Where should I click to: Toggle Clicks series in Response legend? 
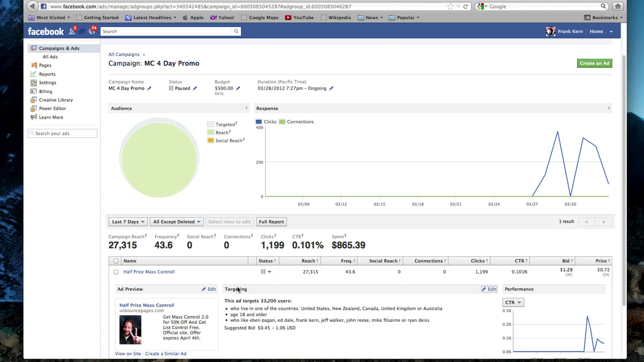coord(266,122)
